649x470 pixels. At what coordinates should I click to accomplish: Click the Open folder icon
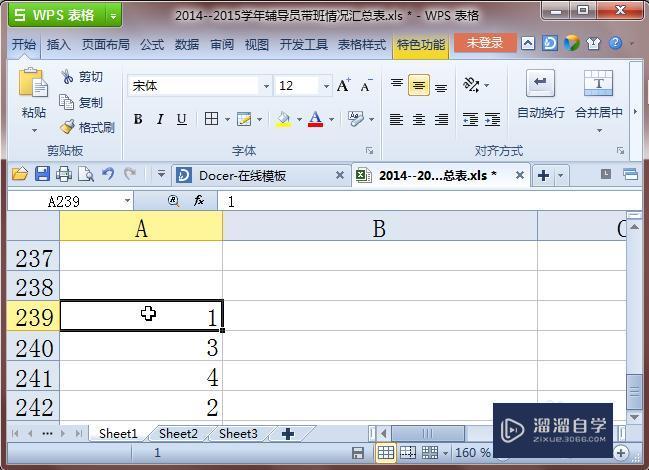(x=19, y=174)
